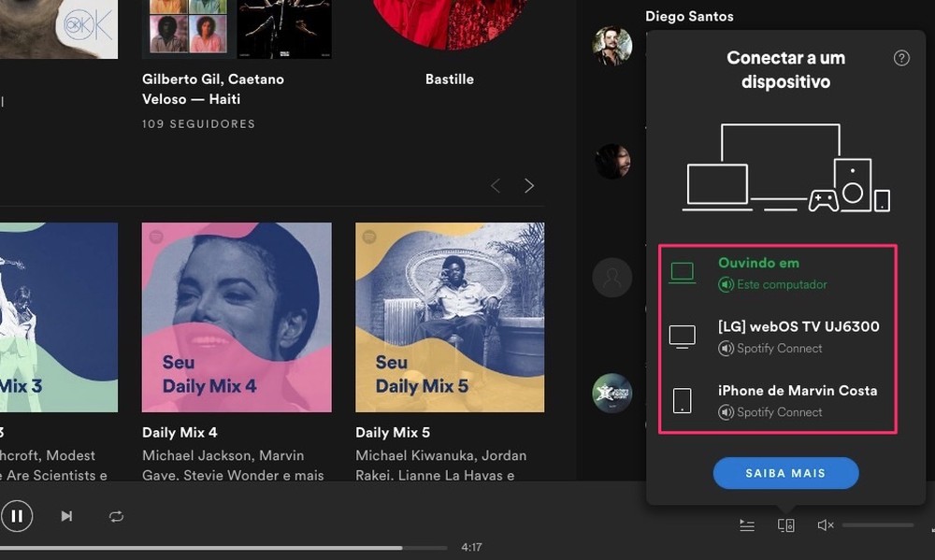Open the Daily Mix 4 thumbnail
Screen dimensions: 935x560
[236, 316]
